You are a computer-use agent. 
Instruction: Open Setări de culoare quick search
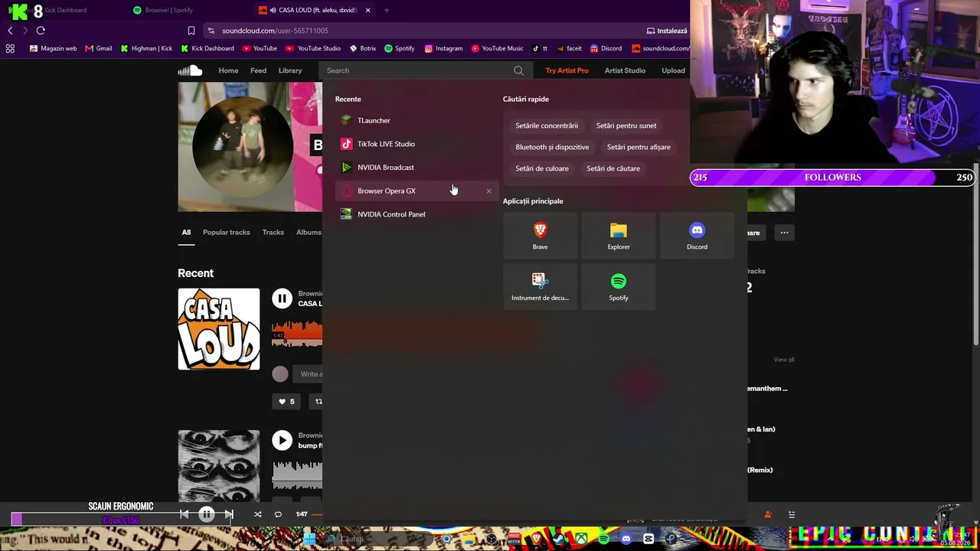coord(542,168)
